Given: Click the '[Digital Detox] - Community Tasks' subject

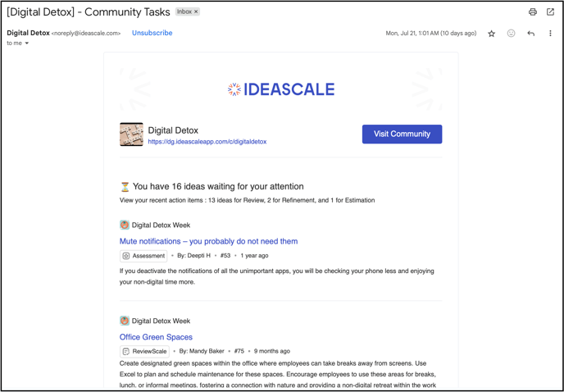Looking at the screenshot, I should click(89, 11).
